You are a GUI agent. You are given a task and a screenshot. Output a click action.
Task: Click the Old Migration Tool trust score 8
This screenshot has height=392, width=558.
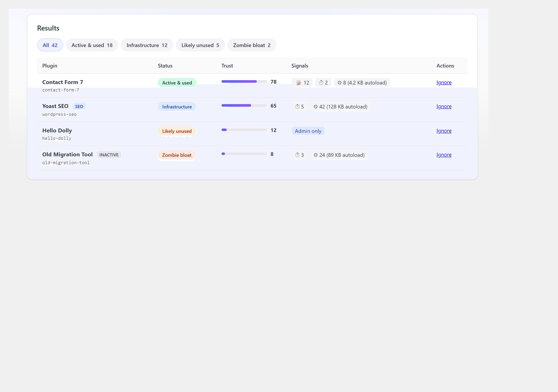click(272, 154)
